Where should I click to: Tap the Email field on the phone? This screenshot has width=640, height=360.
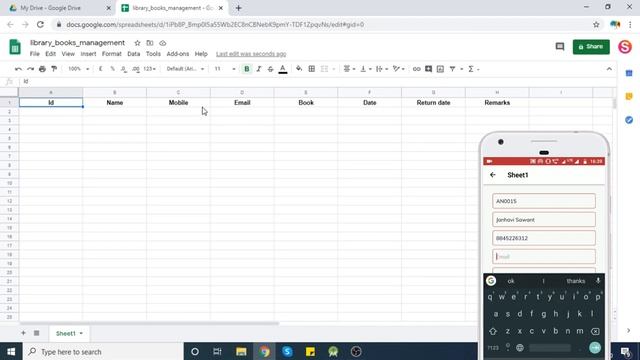(x=544, y=256)
